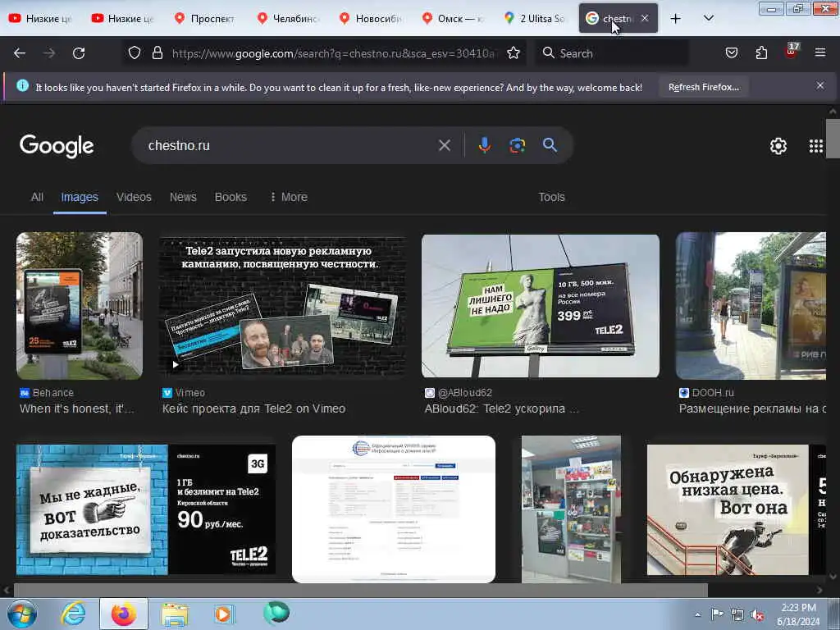Click the horizontal scrollbar at page bottom
This screenshot has height=630, width=840.
tap(361, 590)
